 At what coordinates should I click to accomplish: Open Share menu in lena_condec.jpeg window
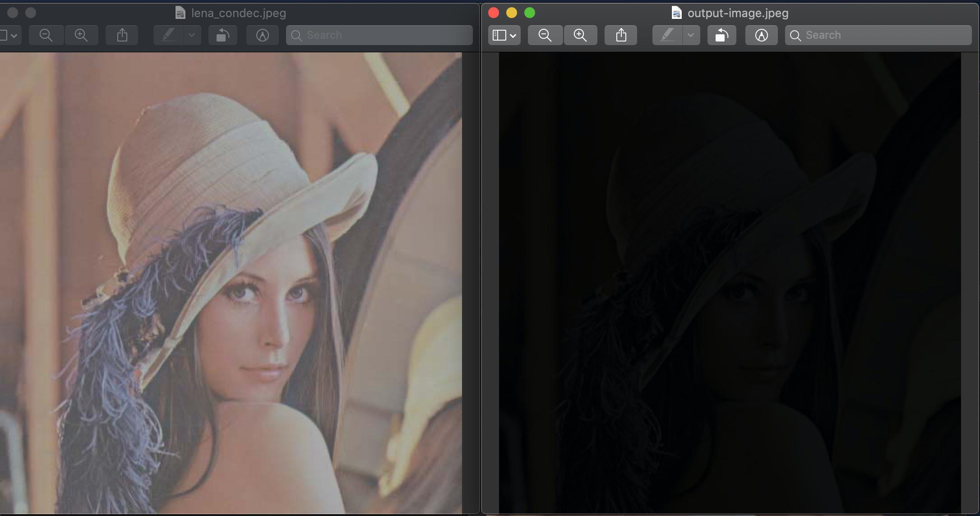122,35
